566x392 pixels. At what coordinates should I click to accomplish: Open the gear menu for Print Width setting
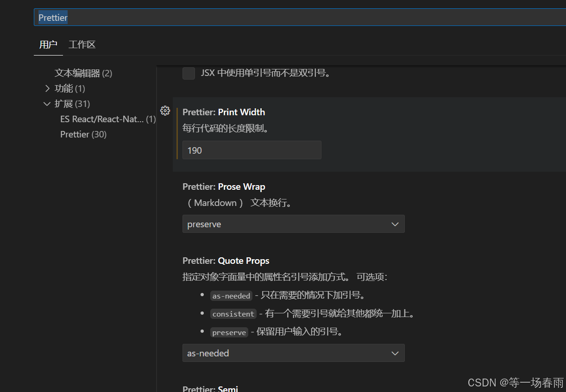pyautogui.click(x=165, y=111)
